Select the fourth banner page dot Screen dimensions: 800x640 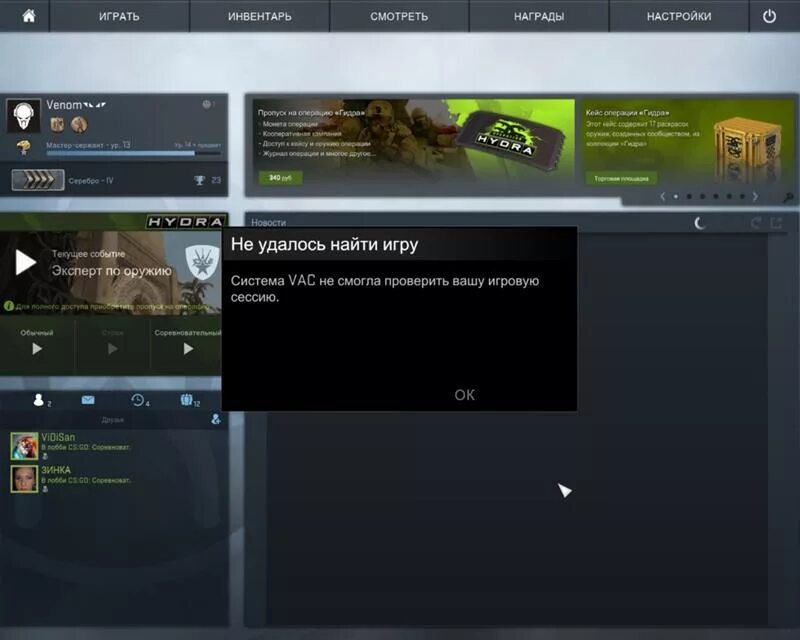(716, 196)
